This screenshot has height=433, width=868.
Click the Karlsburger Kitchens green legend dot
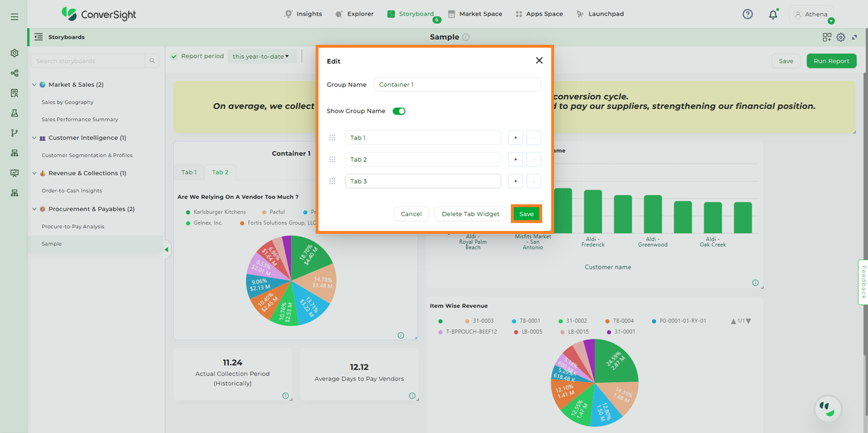pyautogui.click(x=188, y=212)
